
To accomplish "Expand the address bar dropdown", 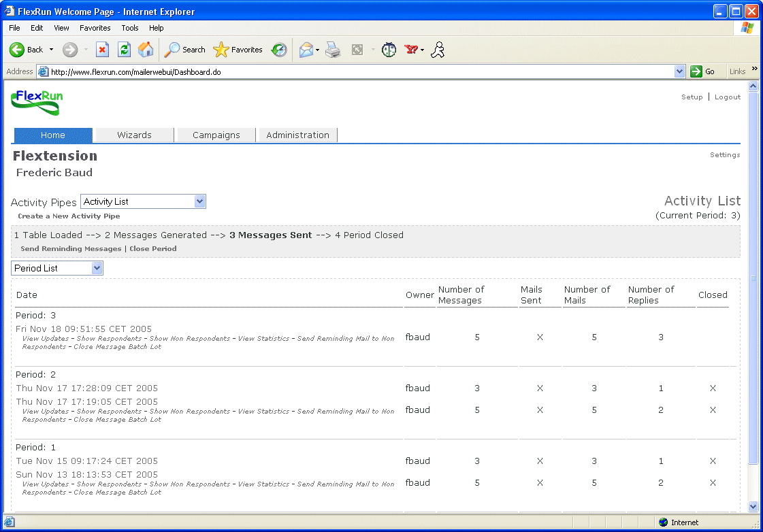I will tap(680, 71).
